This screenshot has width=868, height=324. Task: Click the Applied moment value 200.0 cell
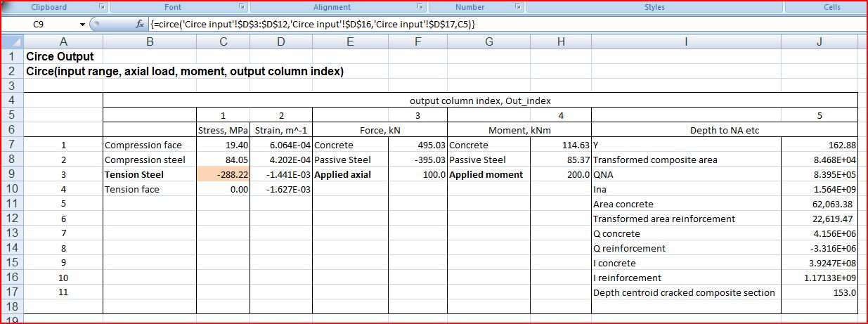(x=560, y=174)
